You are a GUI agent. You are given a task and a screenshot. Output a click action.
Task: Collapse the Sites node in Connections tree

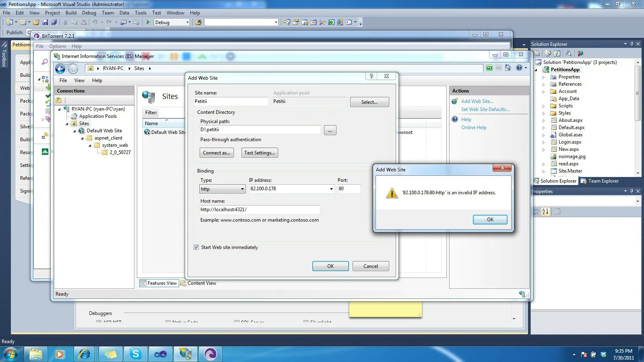[x=67, y=124]
